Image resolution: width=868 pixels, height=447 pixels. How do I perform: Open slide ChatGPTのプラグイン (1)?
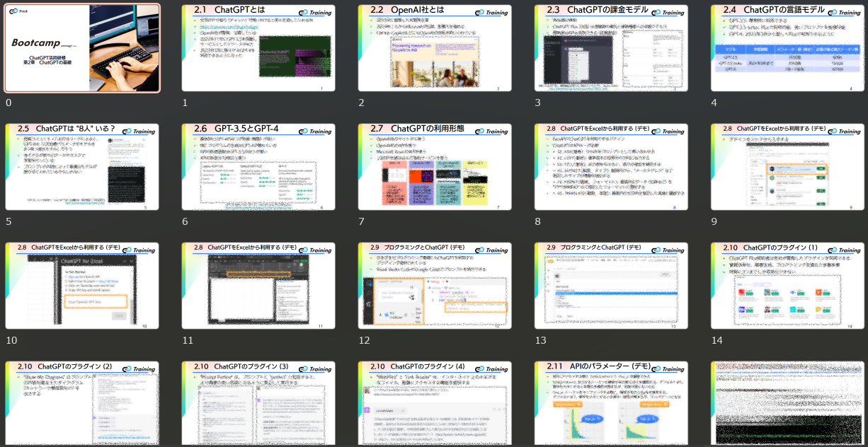tap(787, 286)
